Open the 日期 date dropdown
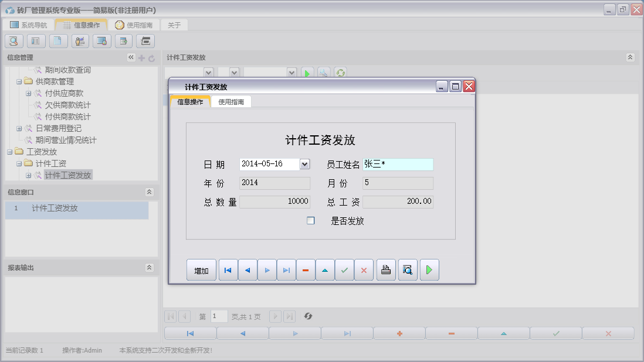This screenshot has width=644, height=362. click(x=306, y=164)
